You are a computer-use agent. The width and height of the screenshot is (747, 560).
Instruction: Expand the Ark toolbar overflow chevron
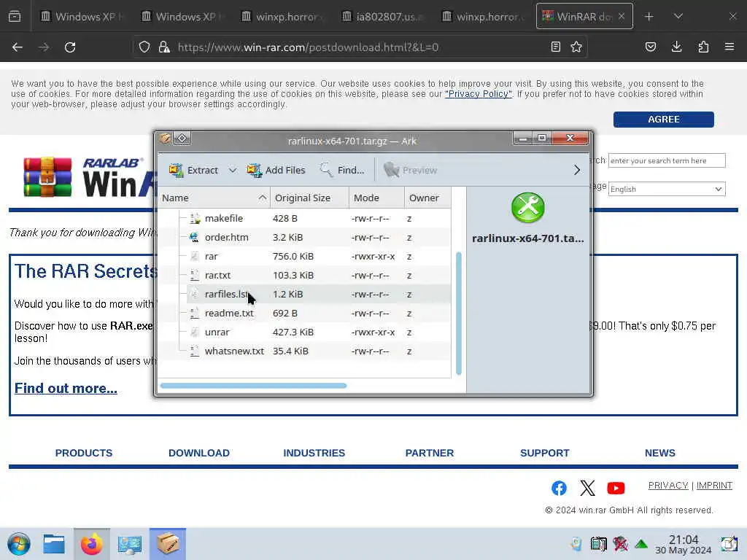577,170
